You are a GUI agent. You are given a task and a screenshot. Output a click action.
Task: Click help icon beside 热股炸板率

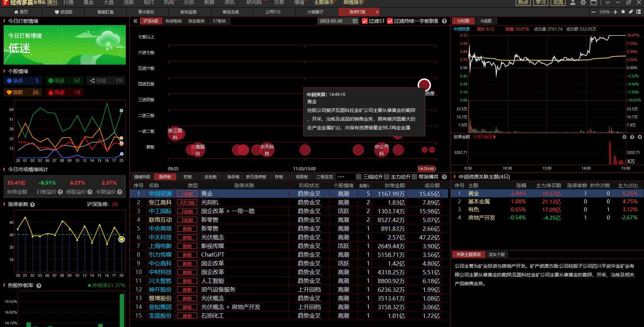tap(39, 286)
